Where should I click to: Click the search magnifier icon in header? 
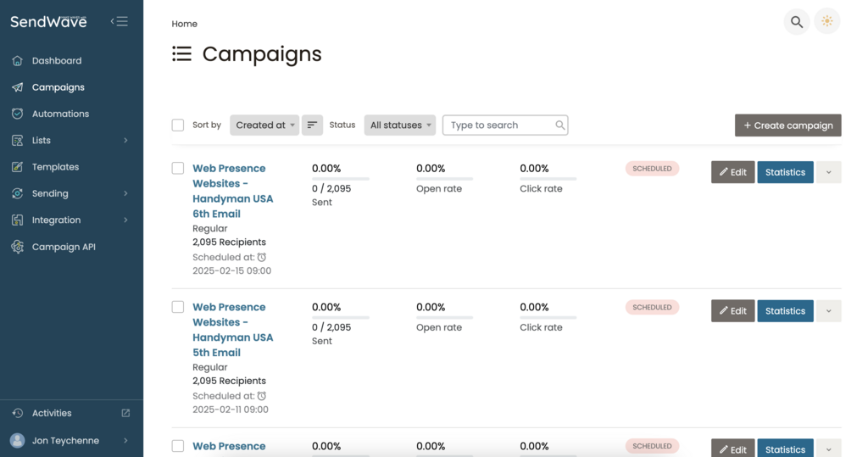click(x=796, y=22)
